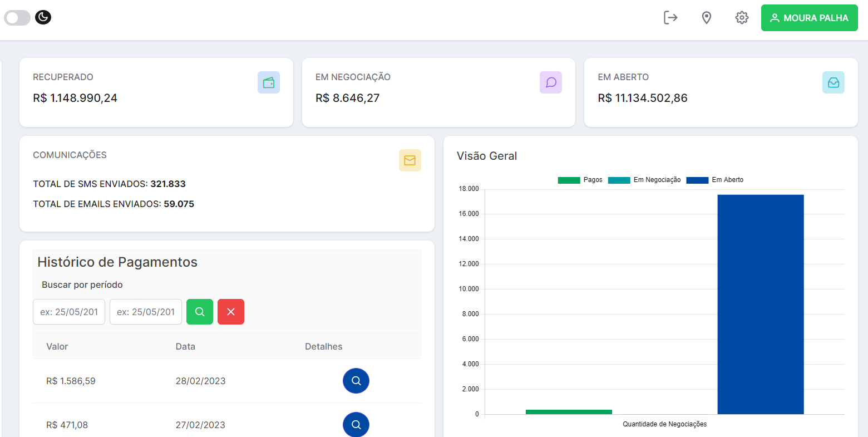Click the green search period button
Screen dimensions: 868x437
(200, 312)
